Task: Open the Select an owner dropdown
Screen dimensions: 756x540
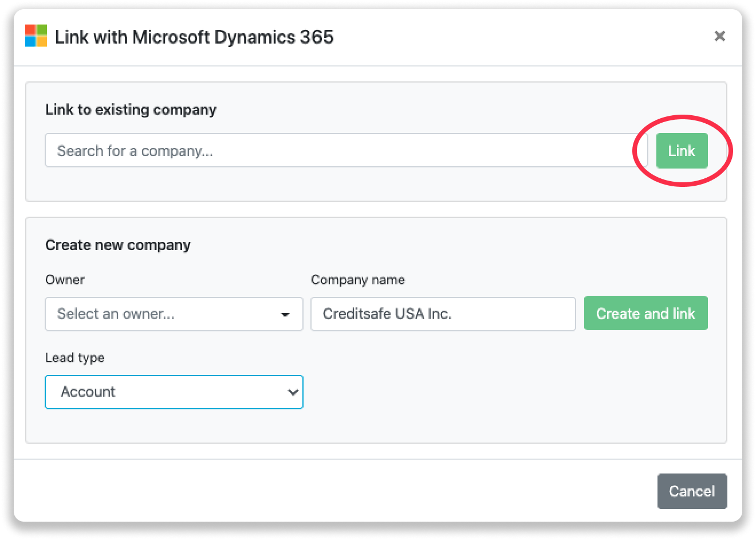Action: (174, 314)
